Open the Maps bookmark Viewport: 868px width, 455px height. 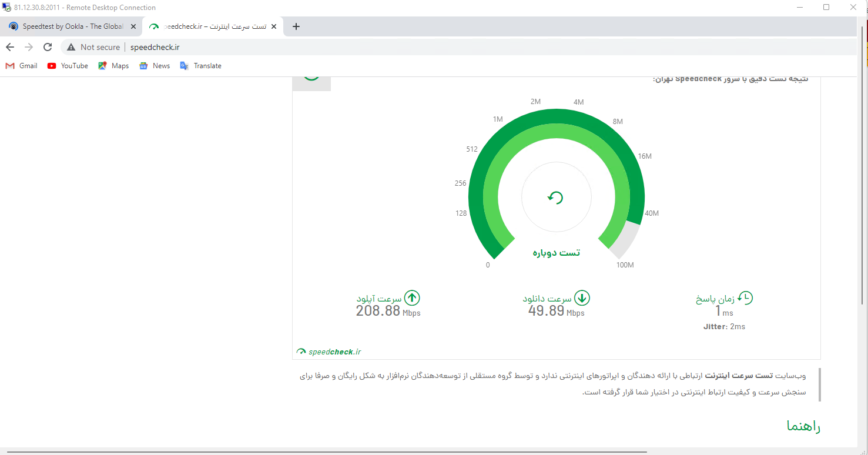(x=113, y=66)
